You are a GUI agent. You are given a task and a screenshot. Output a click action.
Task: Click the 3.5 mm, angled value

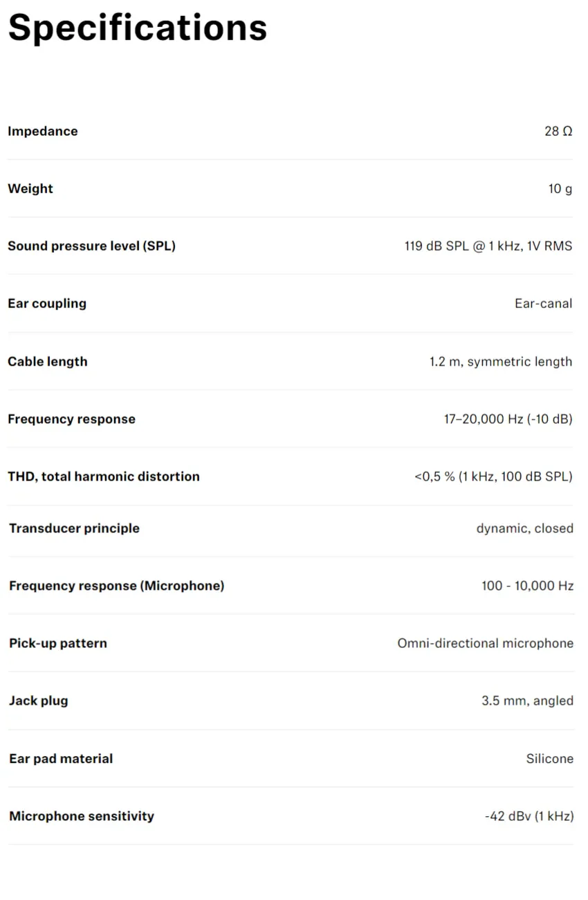(528, 701)
